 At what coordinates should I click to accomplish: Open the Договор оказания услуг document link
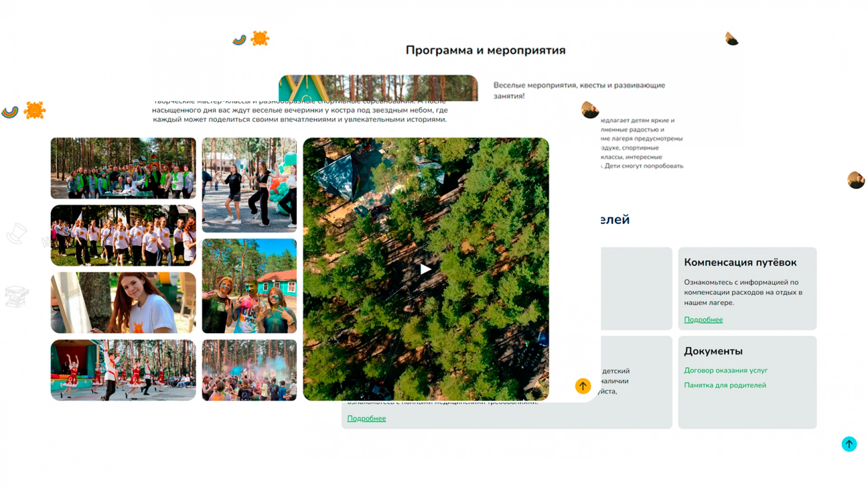click(726, 370)
